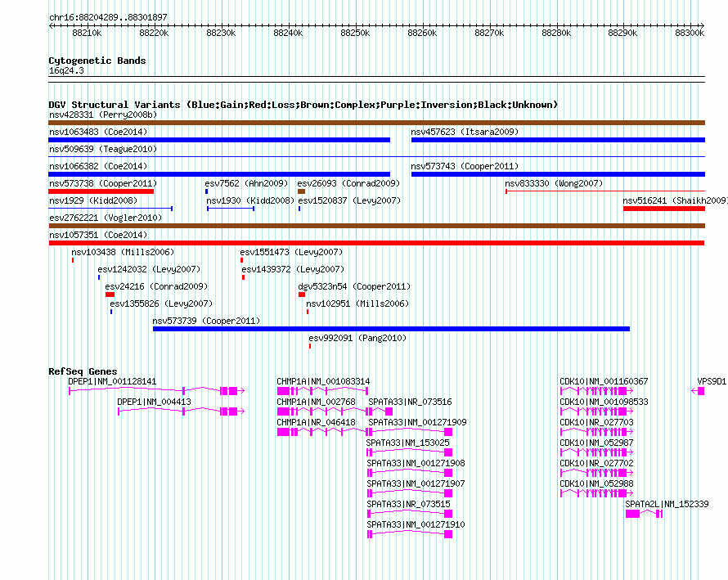Click chr16:88204289..88301897 coordinate label

pos(108,17)
